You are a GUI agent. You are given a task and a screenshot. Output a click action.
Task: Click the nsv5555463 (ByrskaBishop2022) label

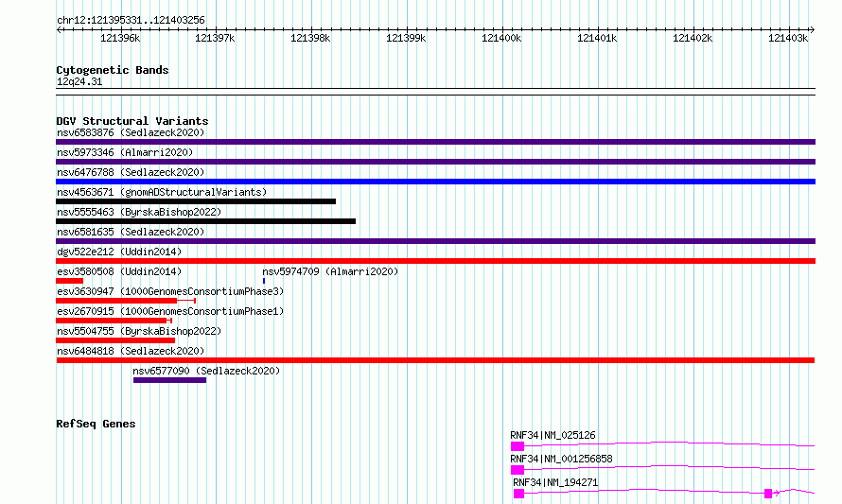coord(139,212)
